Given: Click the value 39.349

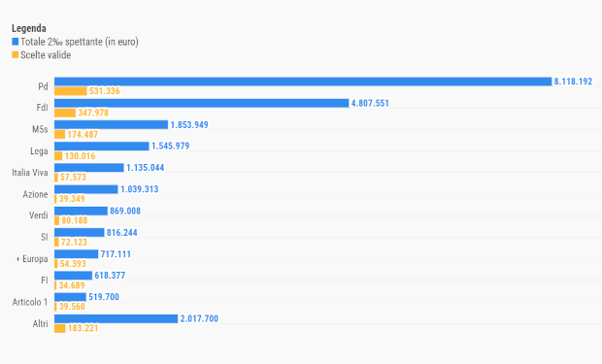Looking at the screenshot, I should point(72,199).
